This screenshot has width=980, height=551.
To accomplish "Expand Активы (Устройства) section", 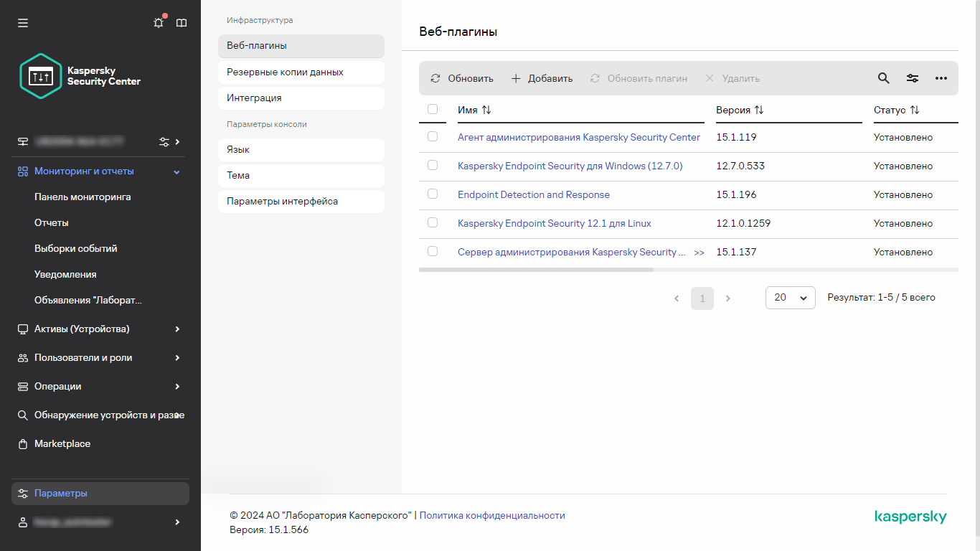I will coord(177,329).
